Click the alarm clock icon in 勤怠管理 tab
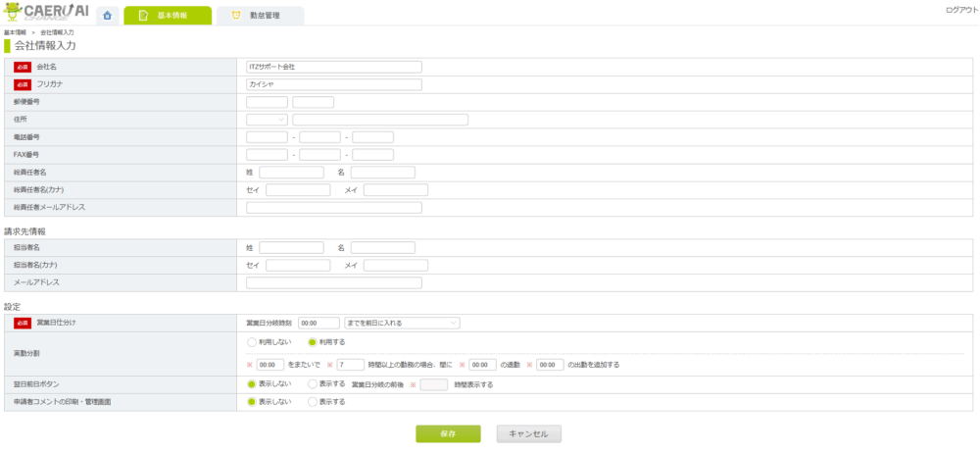Viewport: 980px width, 454px height. coord(236,16)
